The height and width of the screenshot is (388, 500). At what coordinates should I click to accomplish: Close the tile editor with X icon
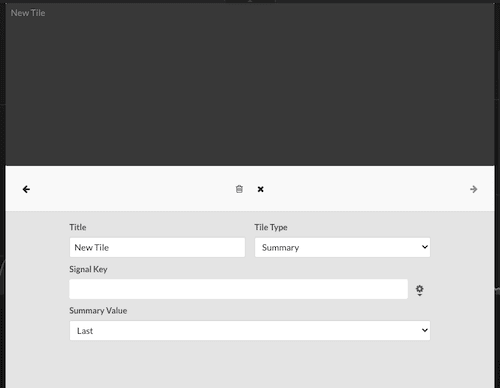261,189
